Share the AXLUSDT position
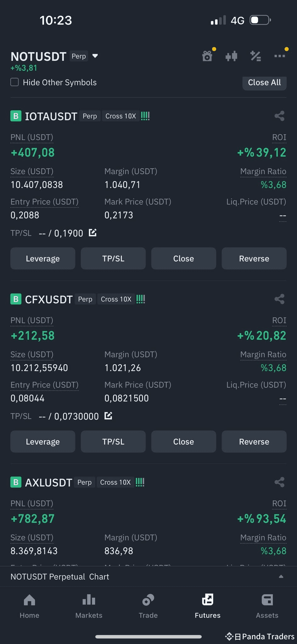 (x=279, y=482)
